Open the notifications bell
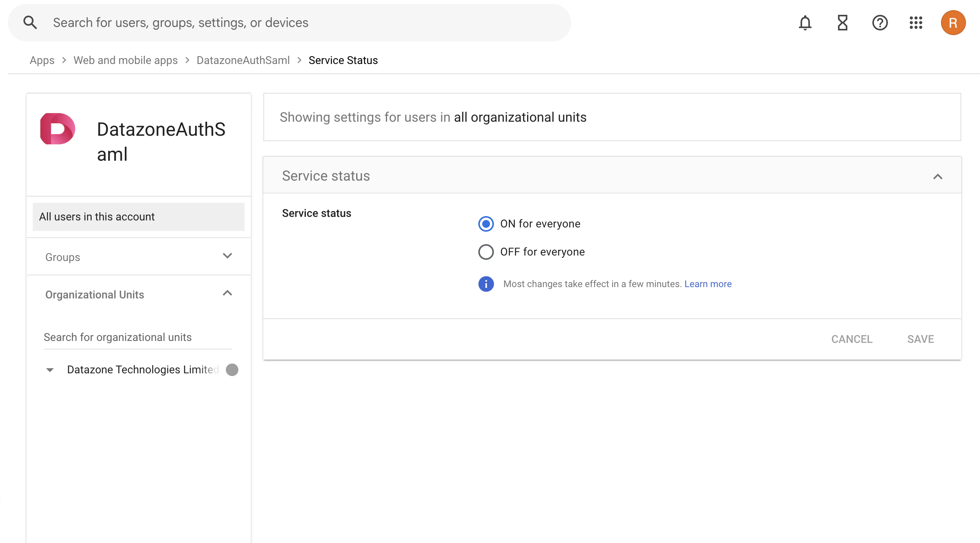 805,23
